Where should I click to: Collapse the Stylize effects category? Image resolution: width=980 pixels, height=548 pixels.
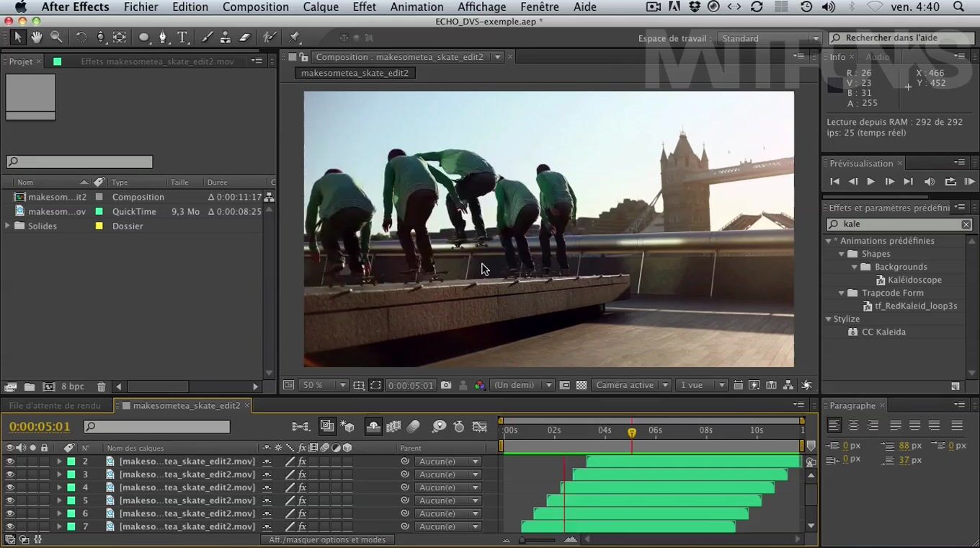coord(829,319)
